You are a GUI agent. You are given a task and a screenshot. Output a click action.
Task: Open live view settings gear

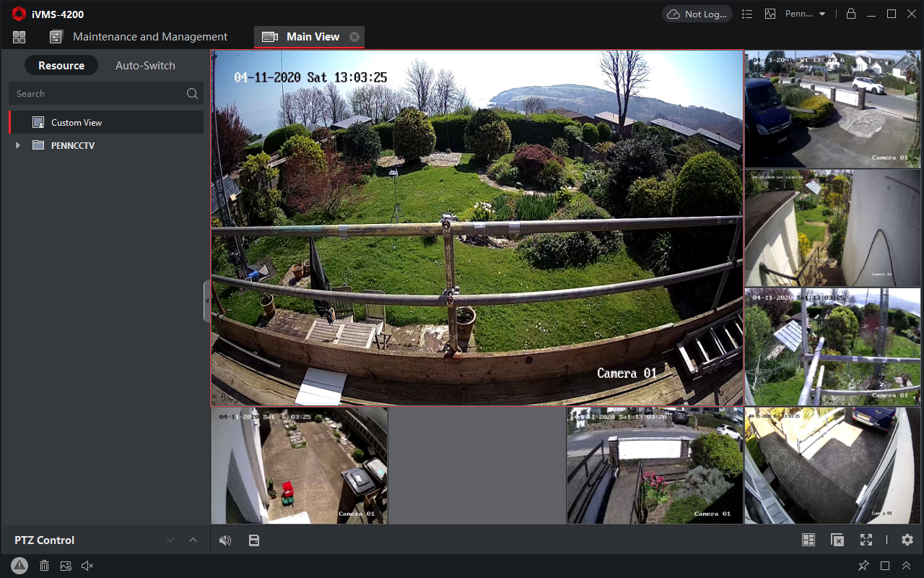coord(907,540)
